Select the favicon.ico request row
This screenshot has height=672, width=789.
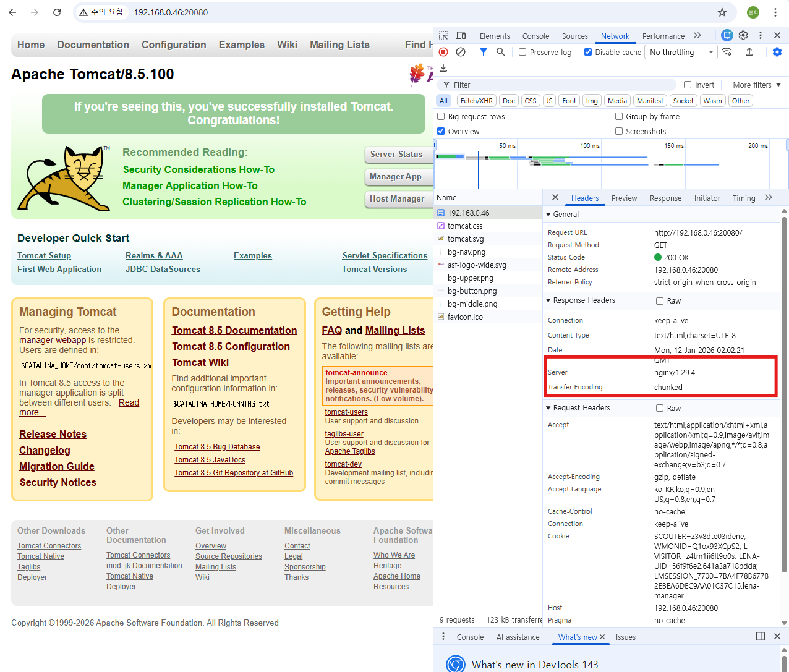pos(488,317)
